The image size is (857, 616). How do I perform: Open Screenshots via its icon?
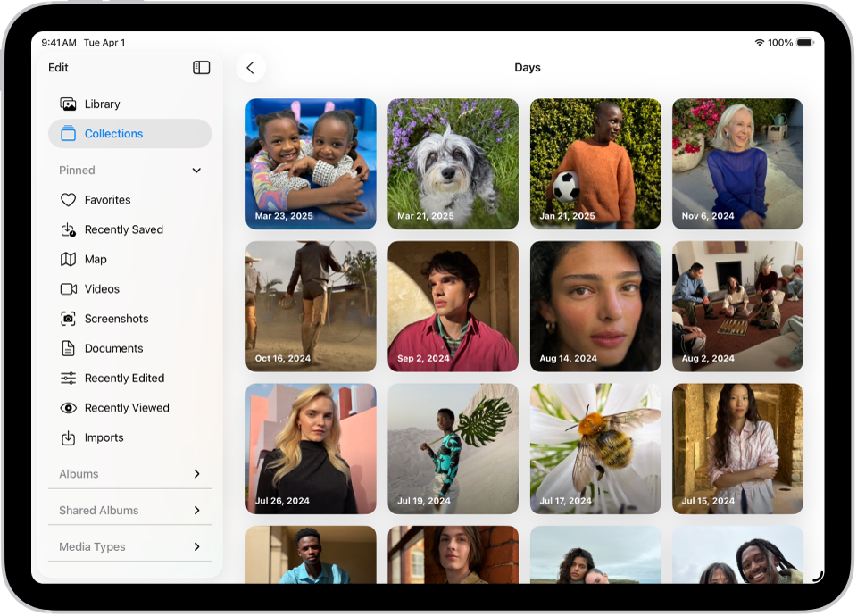(69, 319)
